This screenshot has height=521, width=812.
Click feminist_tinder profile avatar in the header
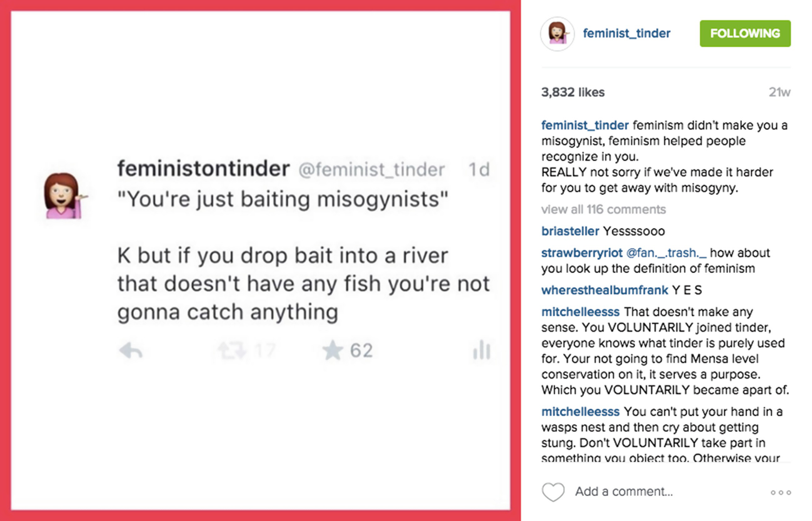[x=557, y=34]
